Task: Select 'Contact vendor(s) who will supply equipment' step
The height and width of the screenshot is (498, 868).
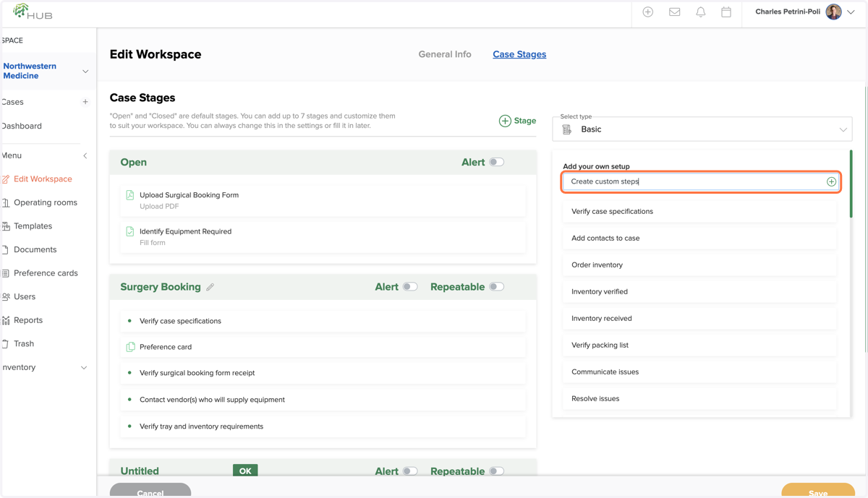Action: click(323, 400)
